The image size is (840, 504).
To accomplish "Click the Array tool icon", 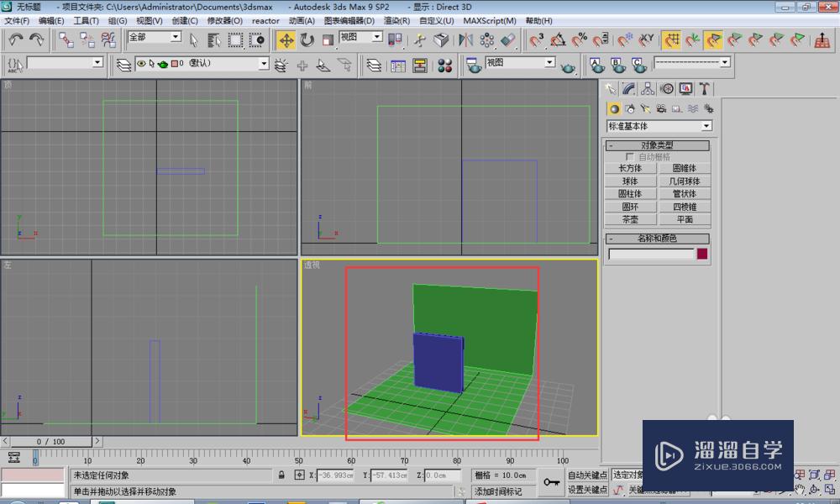I will (486, 40).
